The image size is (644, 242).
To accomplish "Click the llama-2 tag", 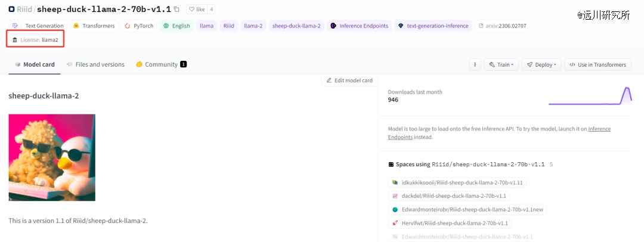I will pyautogui.click(x=253, y=26).
